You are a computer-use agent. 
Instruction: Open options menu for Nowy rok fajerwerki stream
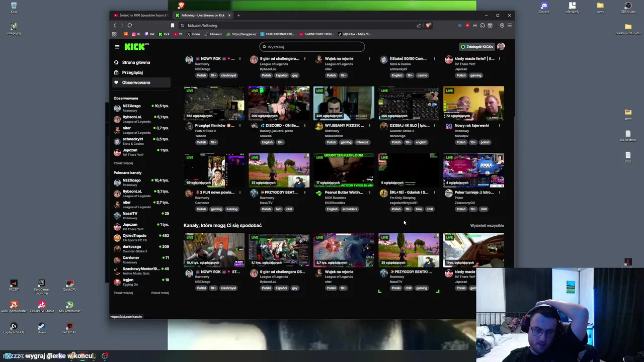[499, 126]
